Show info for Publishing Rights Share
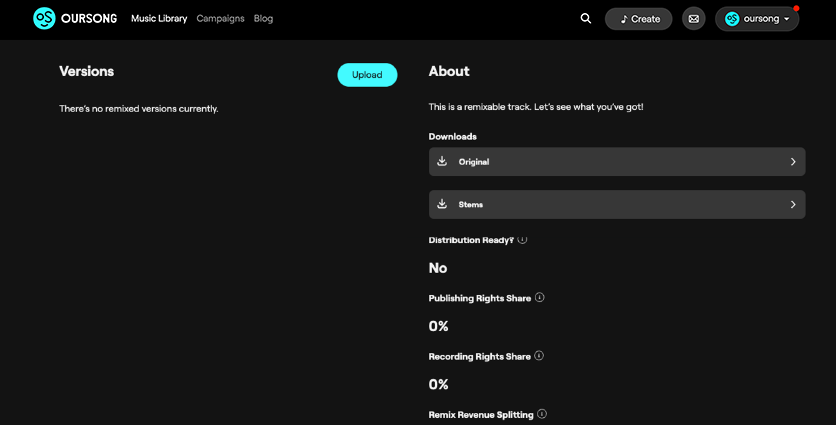The width and height of the screenshot is (836, 425). click(x=540, y=298)
